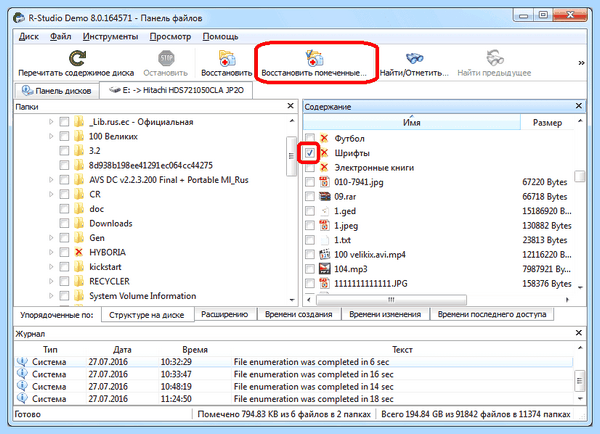Uncheck the Шрифты checkbox
600x434 pixels.
[x=310, y=153]
